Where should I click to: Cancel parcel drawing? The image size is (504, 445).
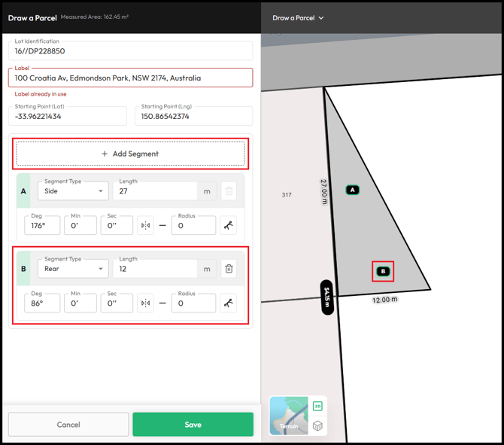(68, 425)
